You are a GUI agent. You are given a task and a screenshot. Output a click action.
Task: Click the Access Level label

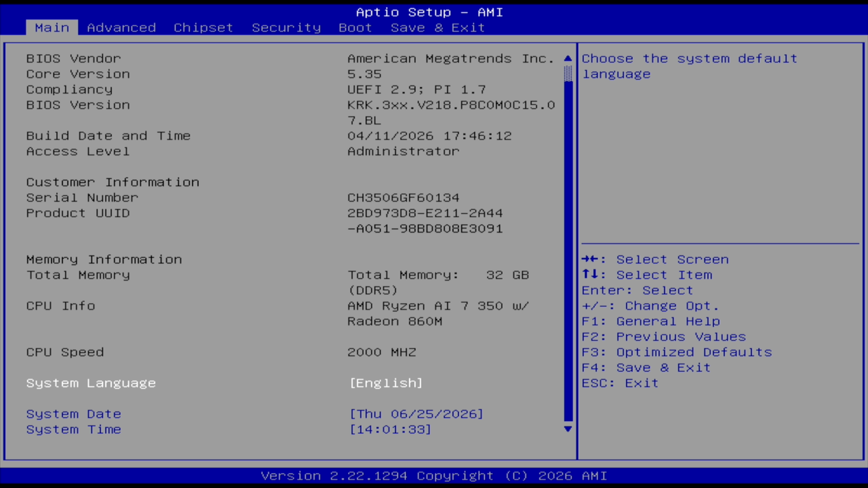(x=78, y=151)
